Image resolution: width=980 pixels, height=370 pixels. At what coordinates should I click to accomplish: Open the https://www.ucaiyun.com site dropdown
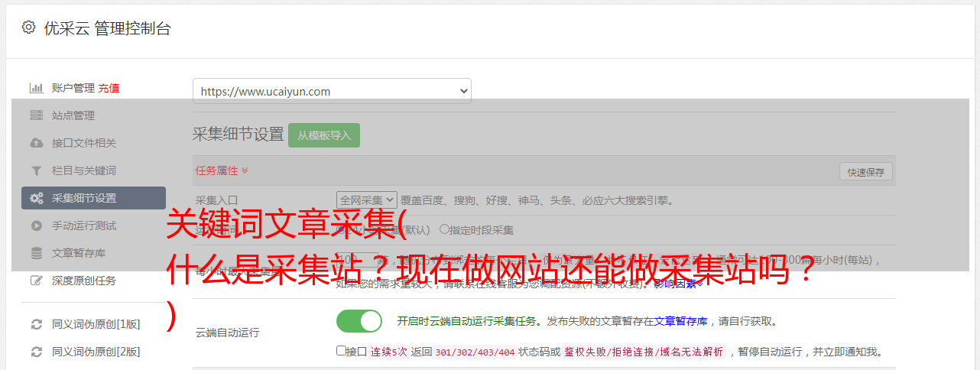[x=332, y=91]
